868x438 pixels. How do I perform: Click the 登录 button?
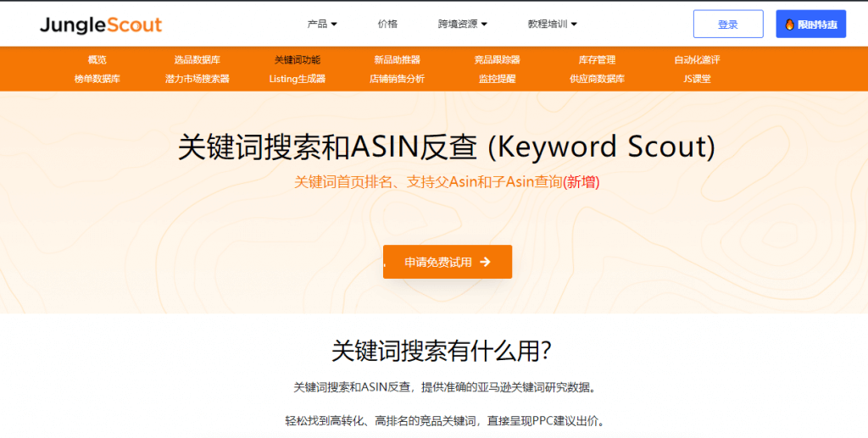click(x=728, y=25)
